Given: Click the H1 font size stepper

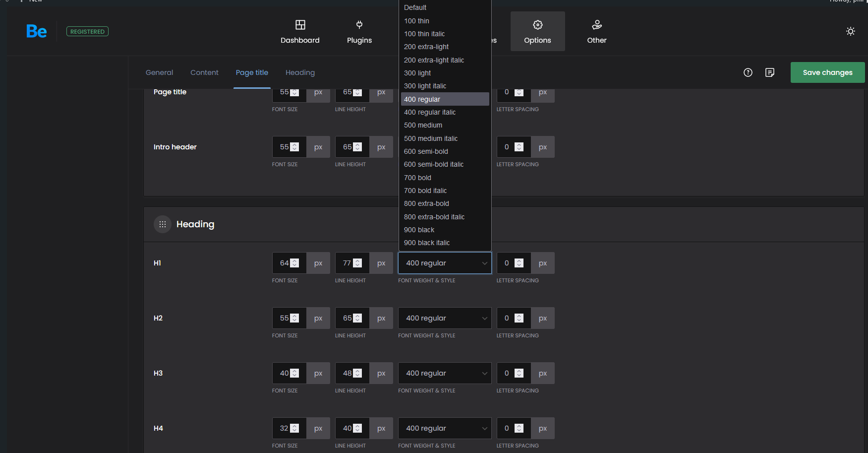Looking at the screenshot, I should [294, 263].
